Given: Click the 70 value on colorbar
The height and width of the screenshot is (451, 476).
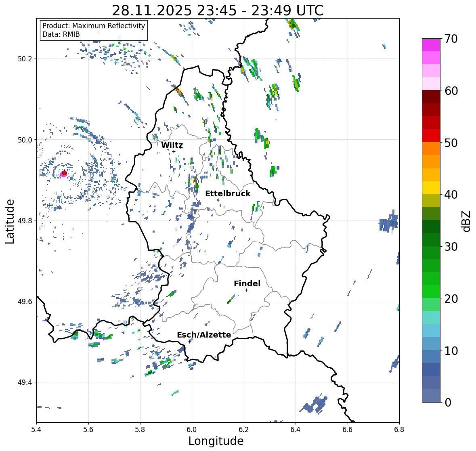Looking at the screenshot, I should [x=451, y=39].
